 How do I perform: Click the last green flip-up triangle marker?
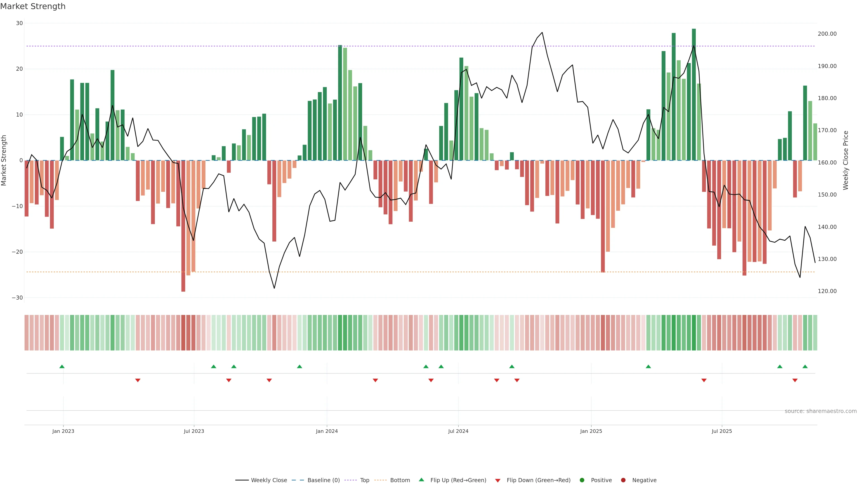point(805,366)
